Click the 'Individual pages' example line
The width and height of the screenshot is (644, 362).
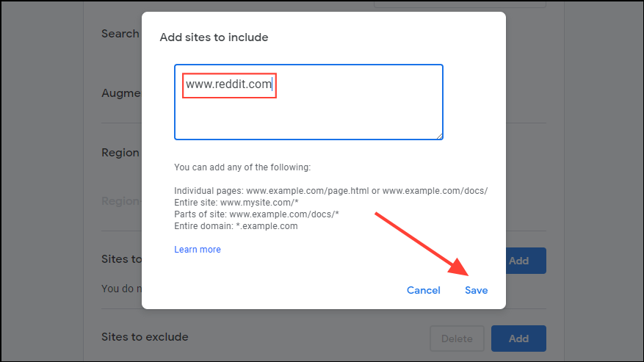[330, 191]
